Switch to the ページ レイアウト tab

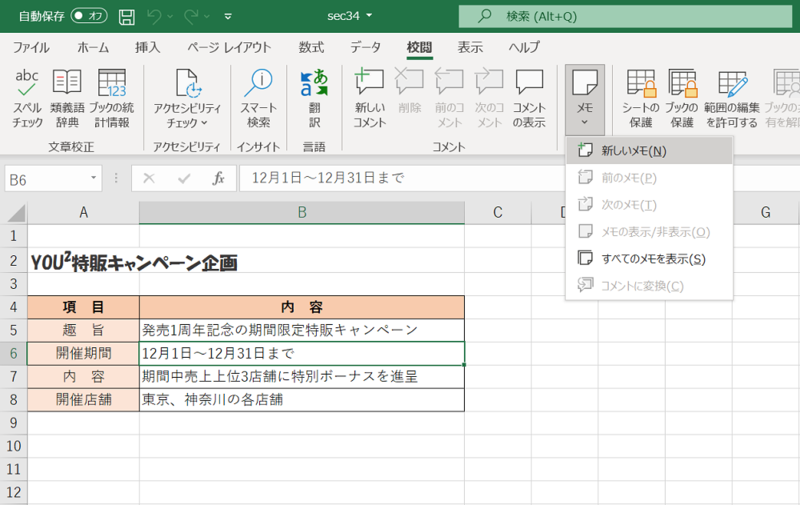[x=229, y=47]
